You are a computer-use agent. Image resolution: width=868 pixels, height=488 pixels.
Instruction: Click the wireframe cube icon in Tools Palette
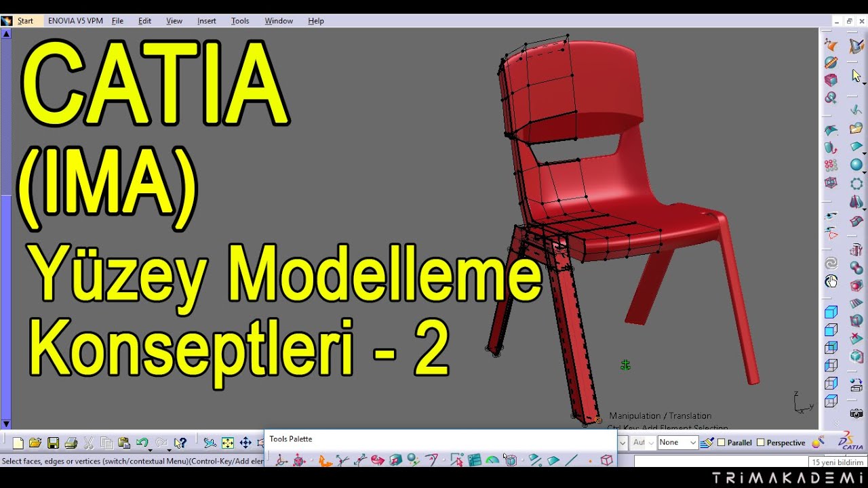point(606,460)
